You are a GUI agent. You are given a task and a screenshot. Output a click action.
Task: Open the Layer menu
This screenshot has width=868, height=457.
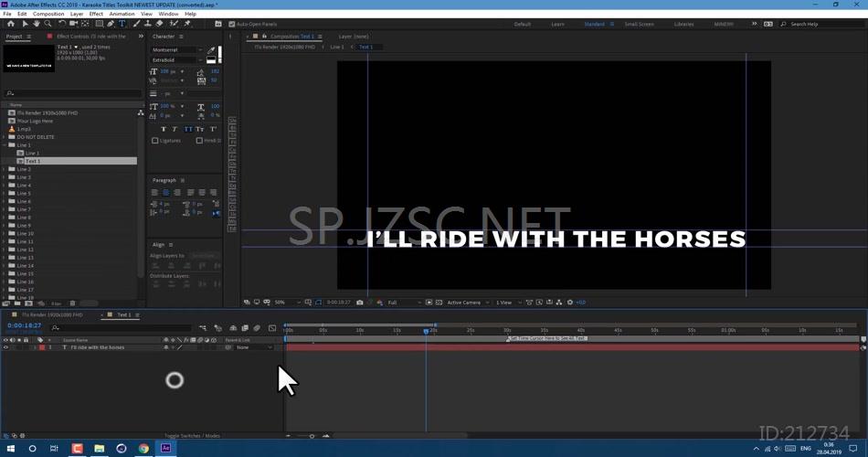pos(77,14)
